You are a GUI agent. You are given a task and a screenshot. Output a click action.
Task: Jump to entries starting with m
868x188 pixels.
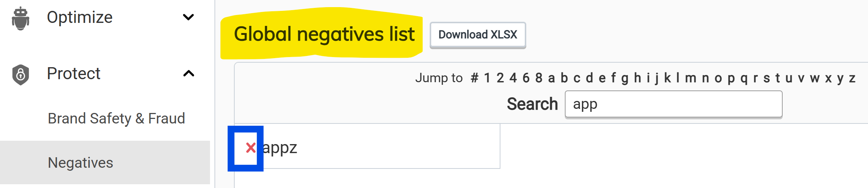pyautogui.click(x=691, y=78)
